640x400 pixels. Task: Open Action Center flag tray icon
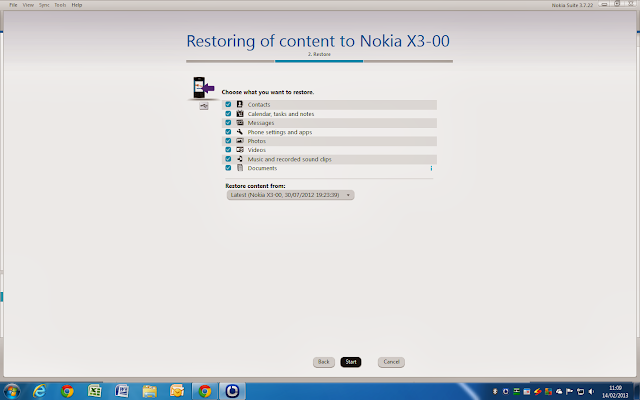tap(569, 391)
